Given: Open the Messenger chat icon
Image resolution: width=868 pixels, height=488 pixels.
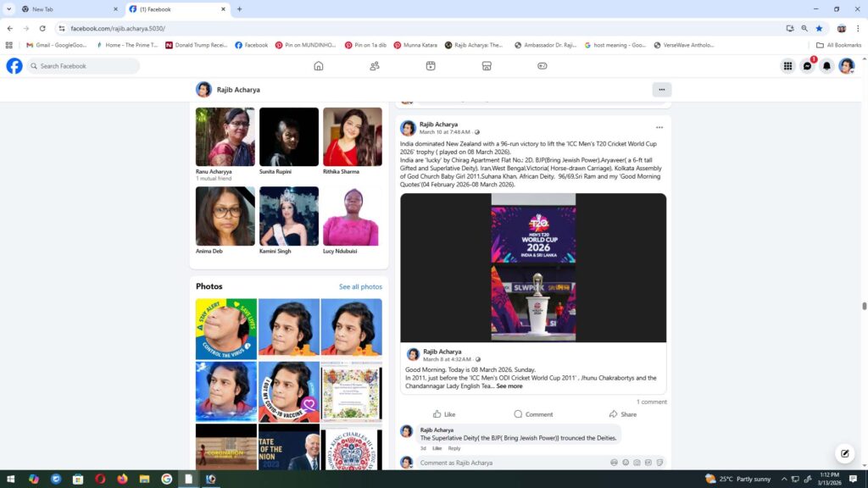Looking at the screenshot, I should pos(807,66).
